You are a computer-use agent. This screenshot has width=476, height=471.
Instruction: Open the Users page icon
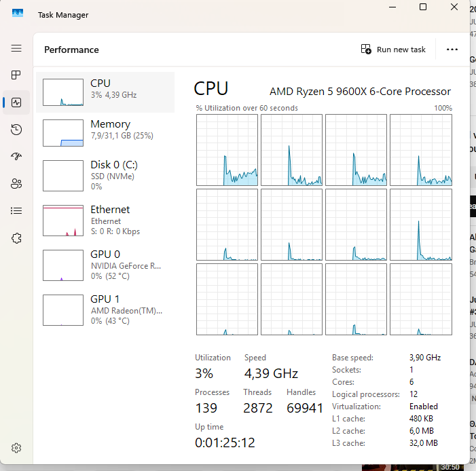click(x=16, y=184)
